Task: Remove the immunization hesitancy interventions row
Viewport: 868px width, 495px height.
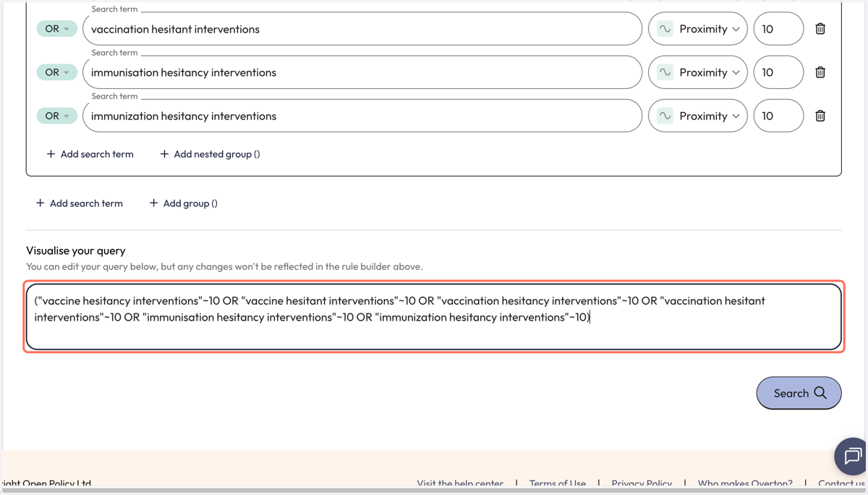Action: [x=820, y=116]
